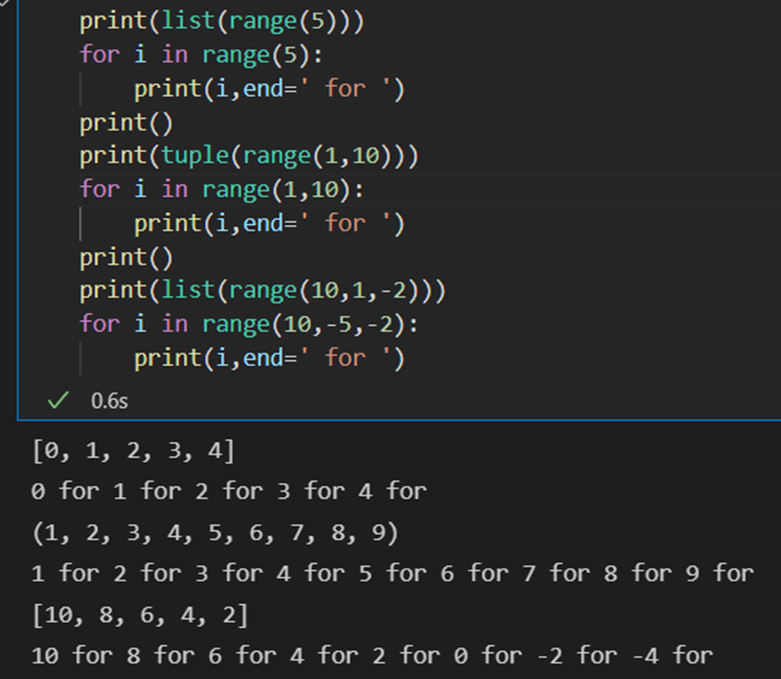The image size is (781, 679).
Task: Click the output line ending with 4 for
Action: tap(229, 492)
